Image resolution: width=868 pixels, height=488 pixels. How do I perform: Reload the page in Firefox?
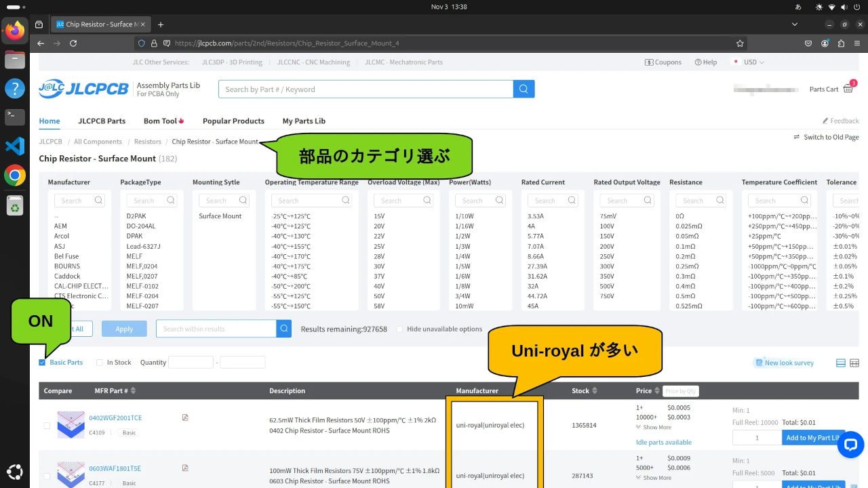tap(73, 43)
